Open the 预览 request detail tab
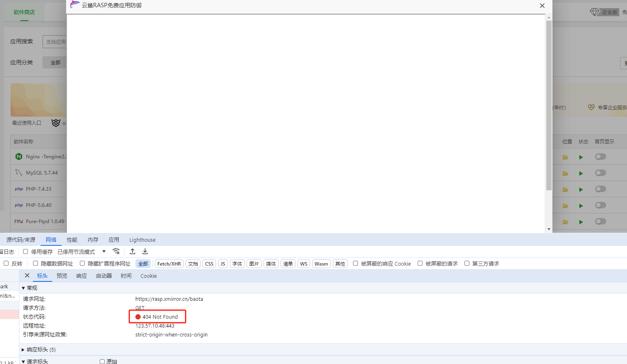The image size is (627, 364). click(x=62, y=276)
